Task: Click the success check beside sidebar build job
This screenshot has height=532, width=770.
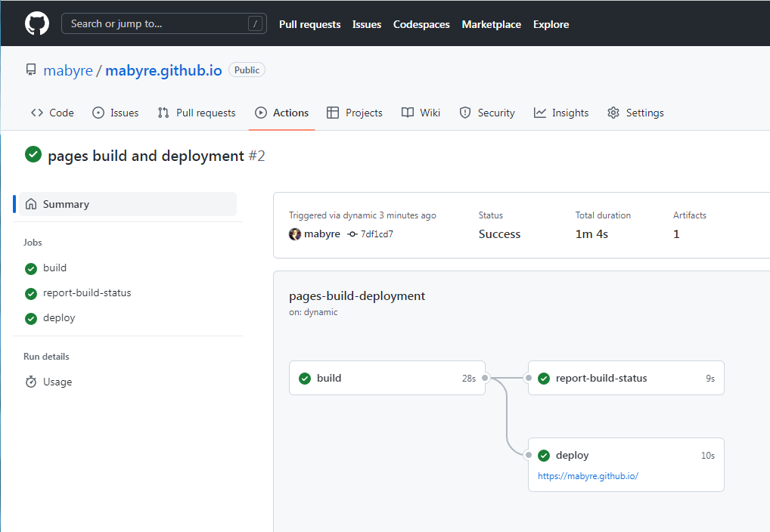Action: point(31,268)
